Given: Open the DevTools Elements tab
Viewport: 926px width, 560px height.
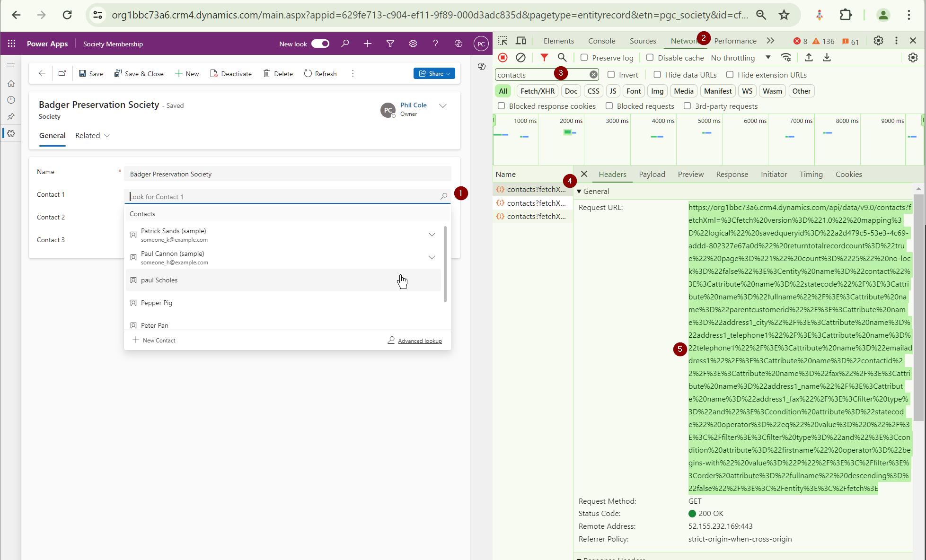Looking at the screenshot, I should click(559, 41).
